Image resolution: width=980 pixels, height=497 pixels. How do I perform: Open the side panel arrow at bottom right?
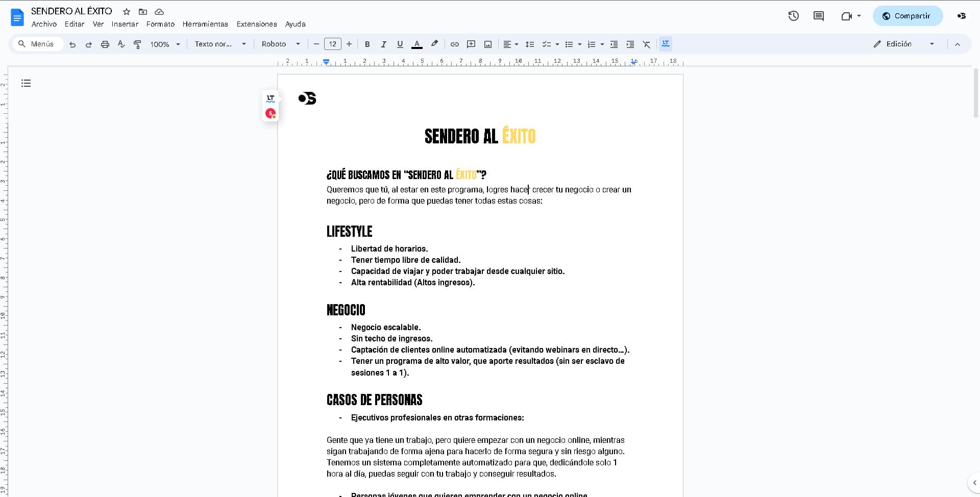pos(974,483)
